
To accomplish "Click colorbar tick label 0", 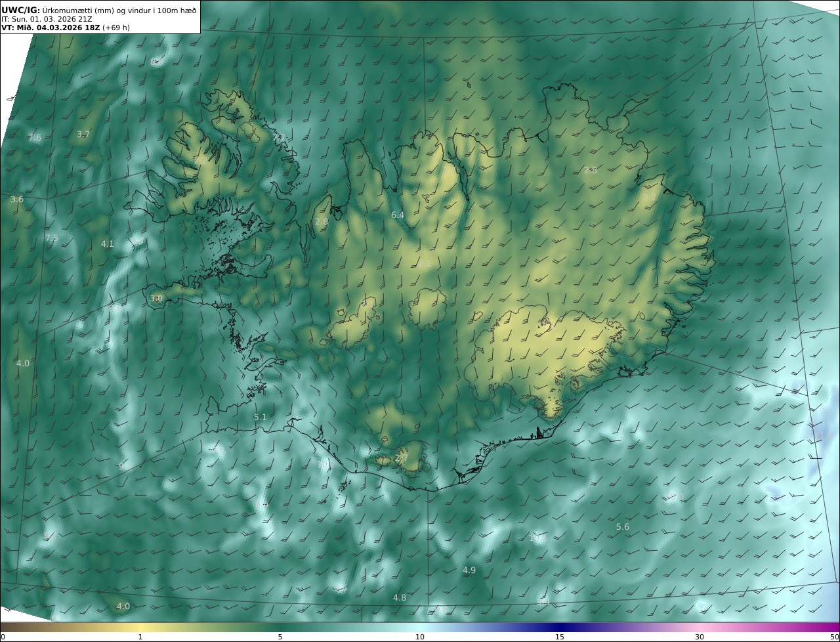I will [x=3, y=637].
